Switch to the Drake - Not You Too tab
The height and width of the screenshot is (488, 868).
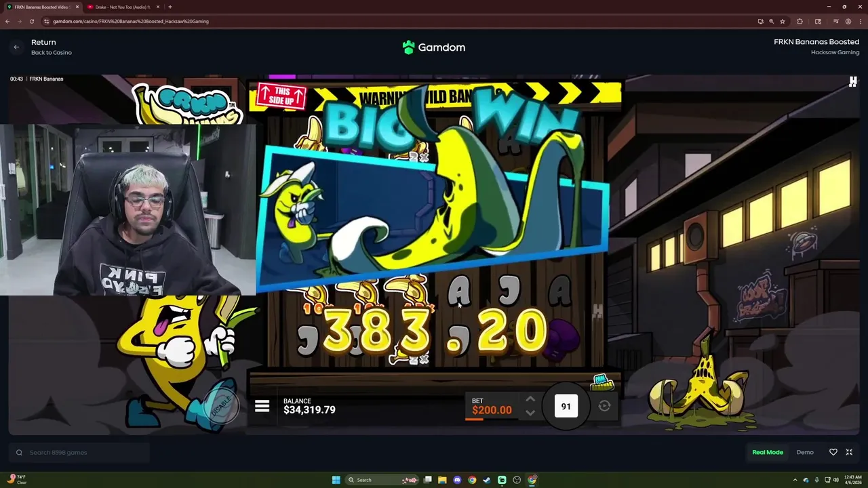tap(124, 7)
